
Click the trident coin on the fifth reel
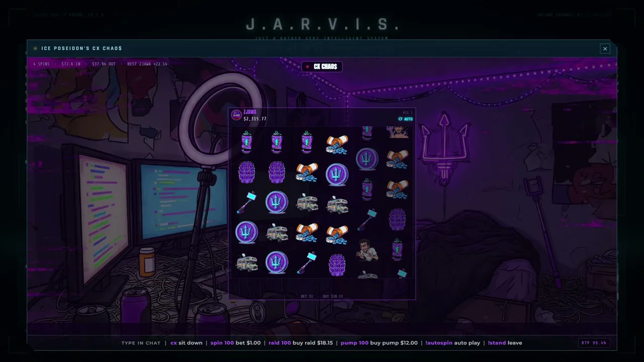point(367,159)
